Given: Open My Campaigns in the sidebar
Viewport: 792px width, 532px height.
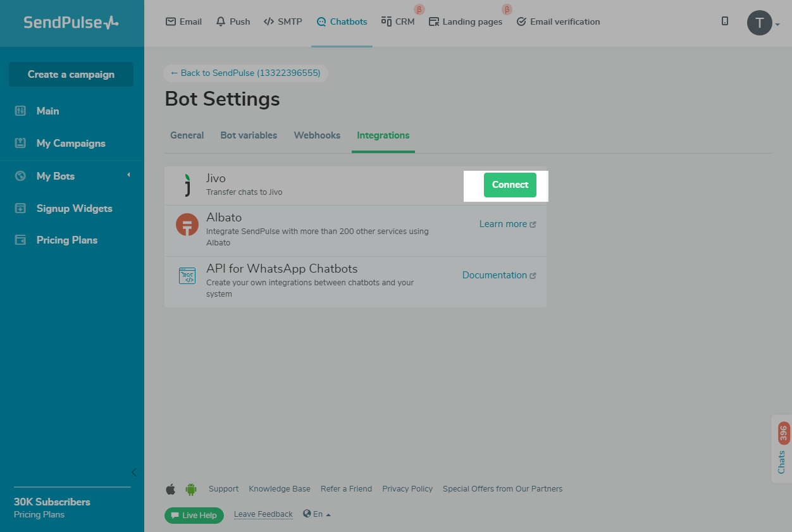Looking at the screenshot, I should click(71, 143).
